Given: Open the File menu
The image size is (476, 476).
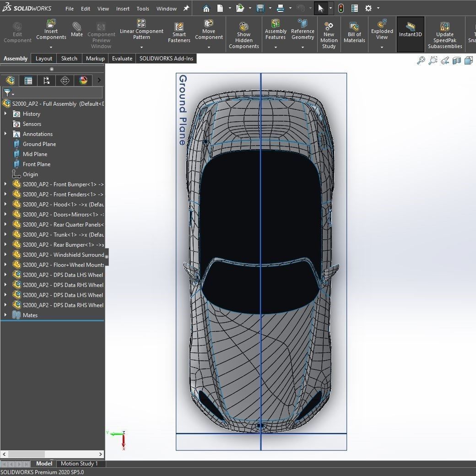Looking at the screenshot, I should [x=70, y=9].
